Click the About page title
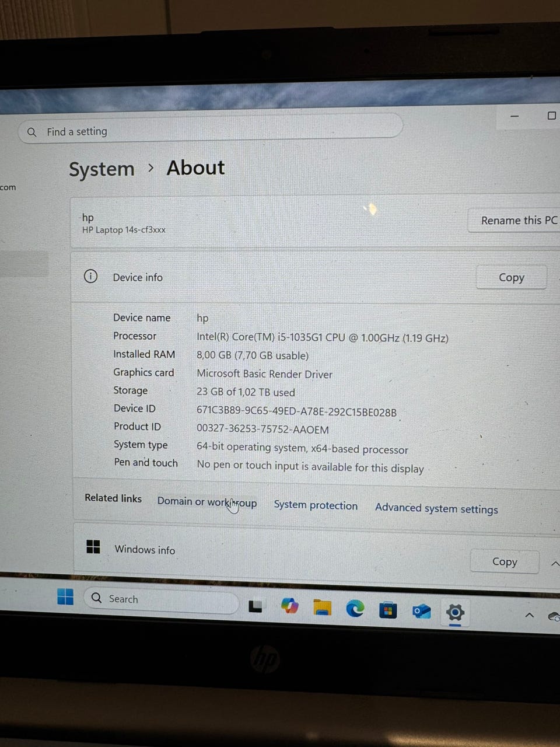The image size is (560, 747). point(195,168)
